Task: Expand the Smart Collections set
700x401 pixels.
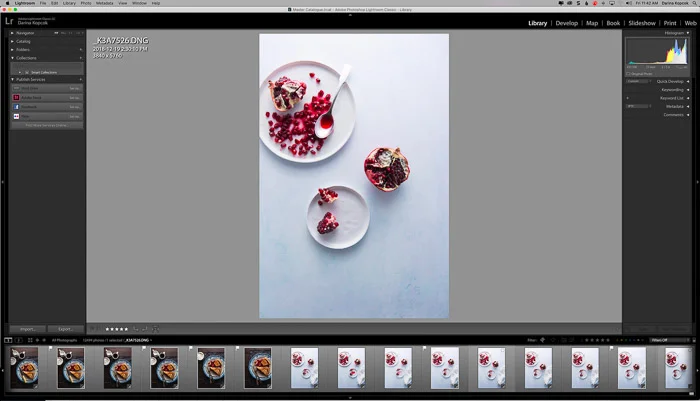Action: [x=20, y=72]
